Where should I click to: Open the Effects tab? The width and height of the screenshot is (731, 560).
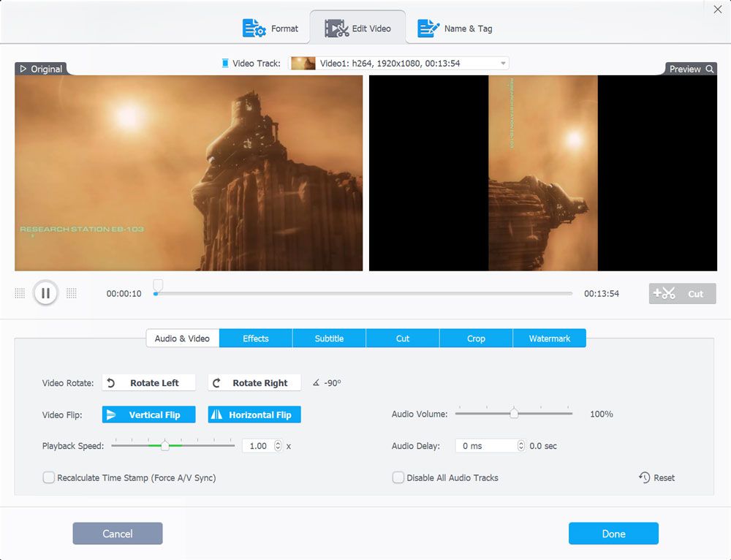(x=255, y=338)
